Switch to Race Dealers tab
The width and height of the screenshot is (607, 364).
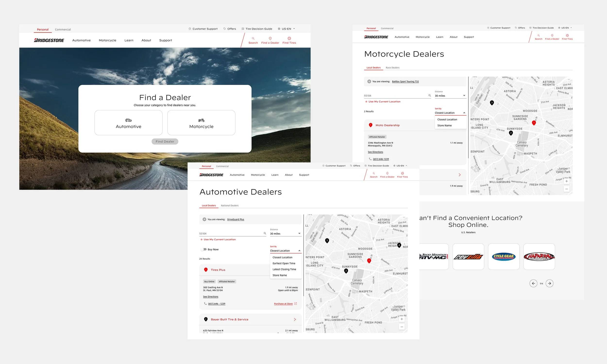[x=392, y=68]
